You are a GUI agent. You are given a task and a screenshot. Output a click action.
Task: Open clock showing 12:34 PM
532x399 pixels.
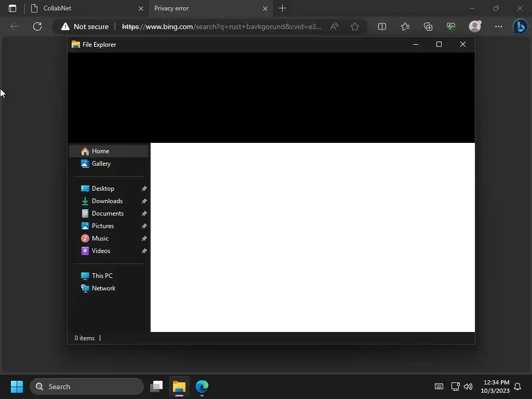(x=495, y=387)
